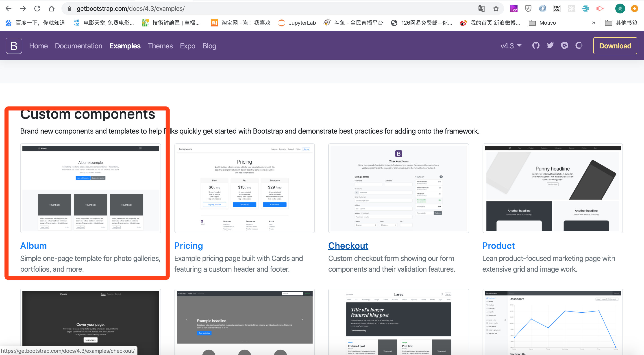Reload the page
The width and height of the screenshot is (644, 355).
click(37, 9)
